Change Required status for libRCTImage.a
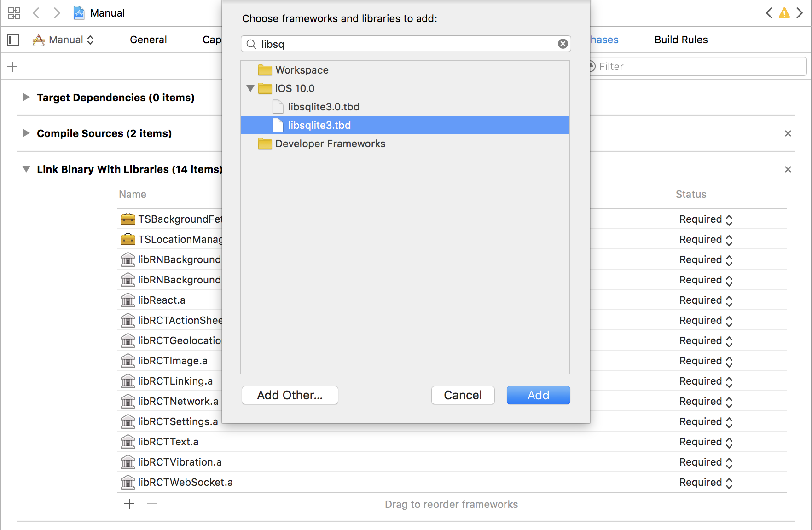Viewport: 812px width, 530px height. click(706, 361)
